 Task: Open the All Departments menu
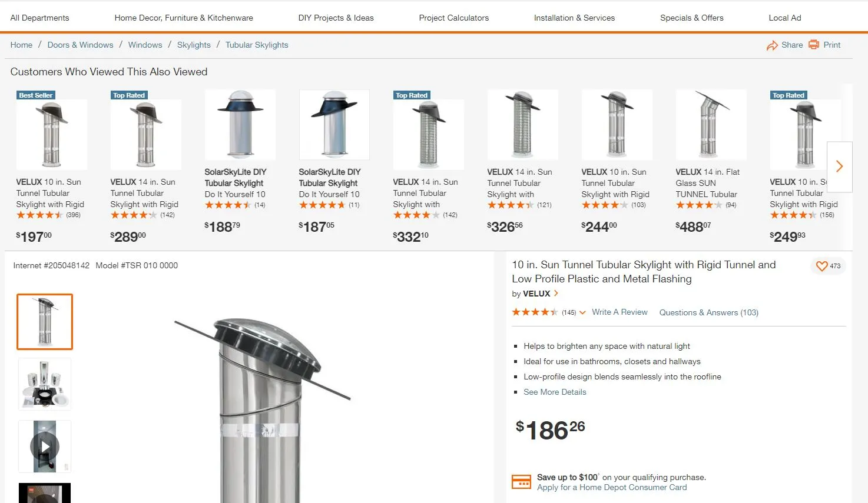pos(39,18)
